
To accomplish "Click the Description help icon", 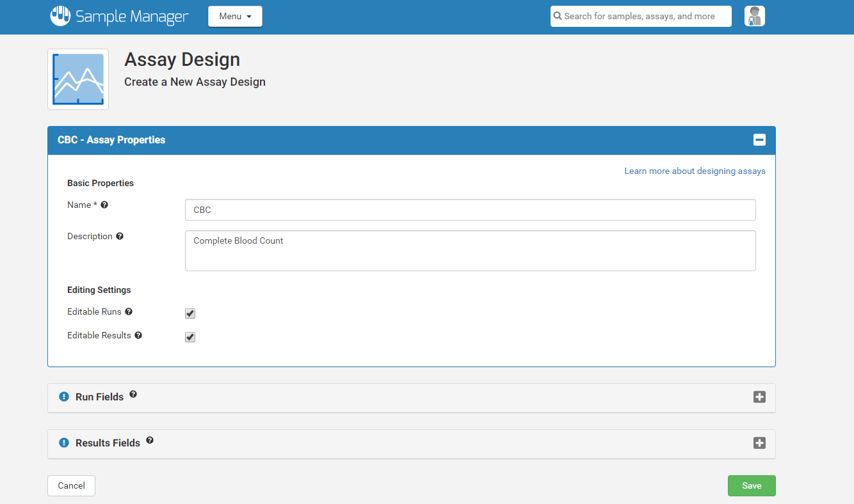I will point(120,236).
